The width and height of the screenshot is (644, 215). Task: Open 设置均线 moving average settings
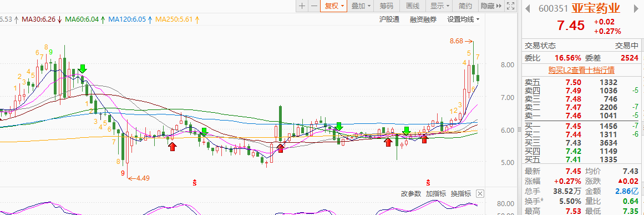(x=463, y=19)
